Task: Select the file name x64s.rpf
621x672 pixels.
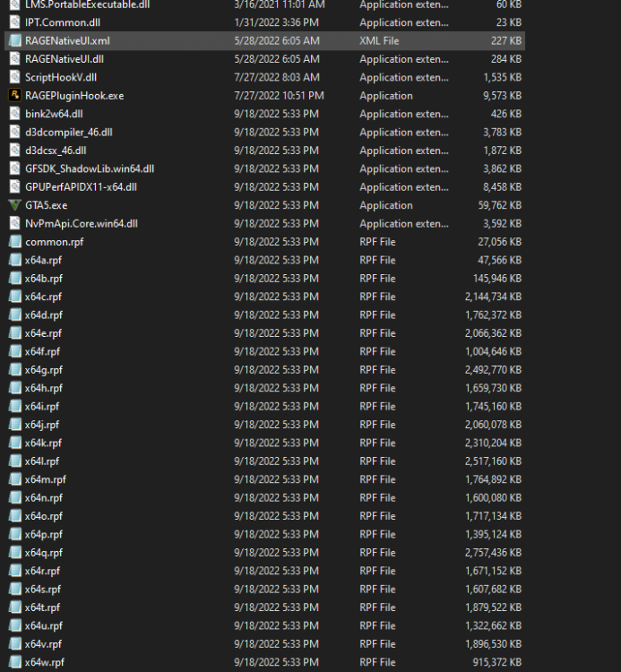Action: 43,590
